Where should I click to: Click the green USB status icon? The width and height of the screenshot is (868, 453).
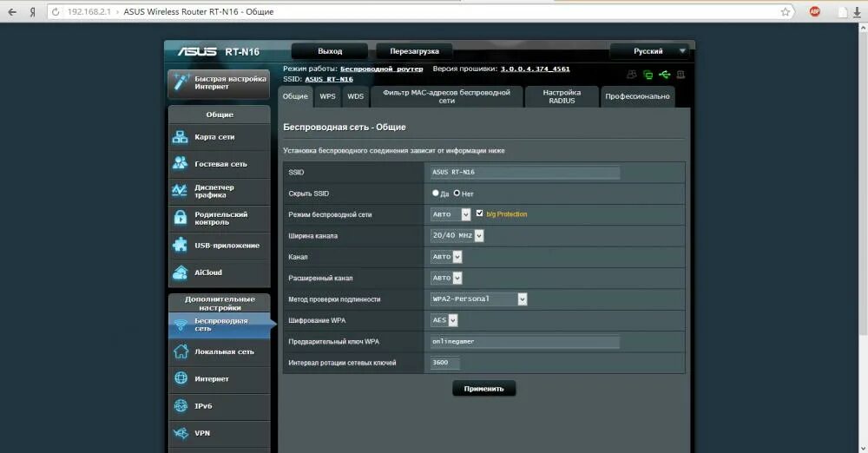664,75
